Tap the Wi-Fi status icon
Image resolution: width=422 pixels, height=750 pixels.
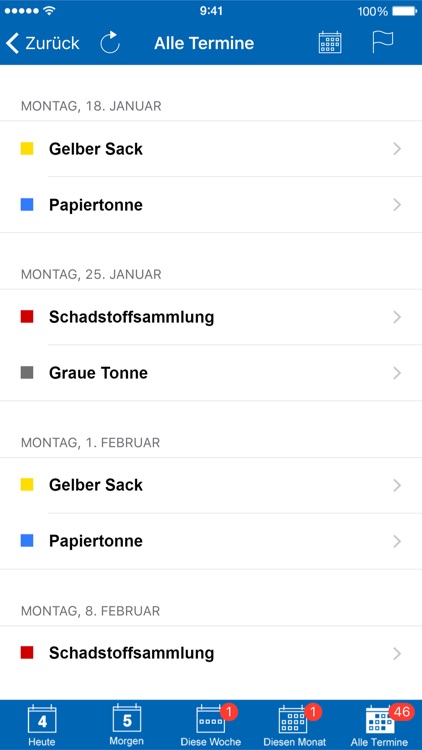(48, 11)
